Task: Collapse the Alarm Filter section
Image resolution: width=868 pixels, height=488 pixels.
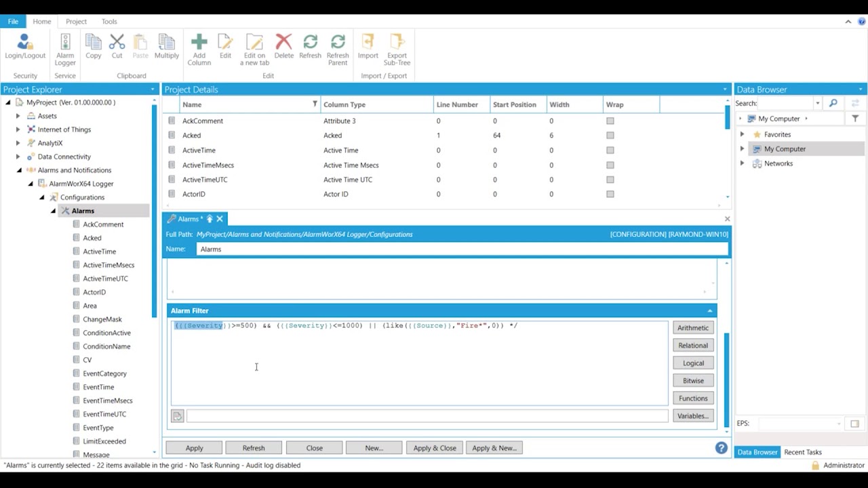Action: point(710,310)
